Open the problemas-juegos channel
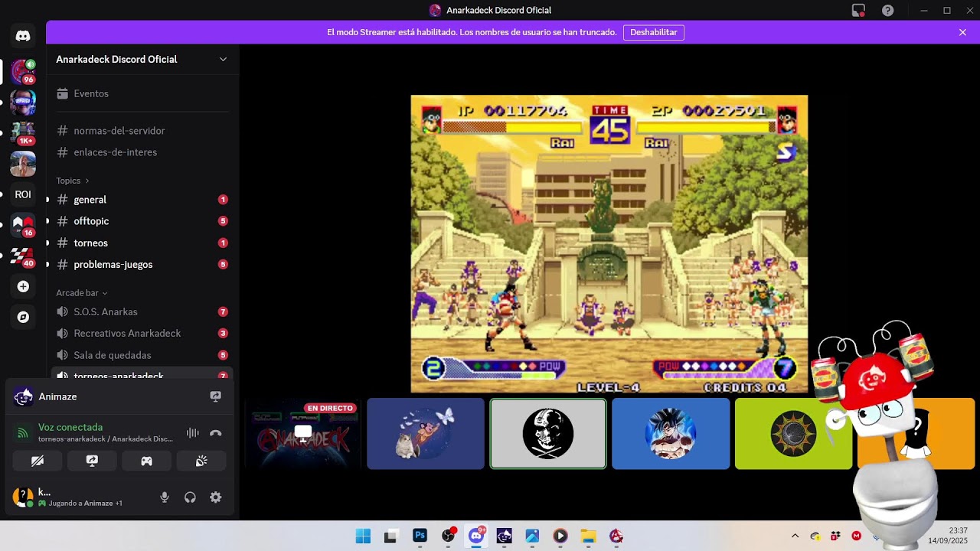The height and width of the screenshot is (551, 980). coord(142,264)
